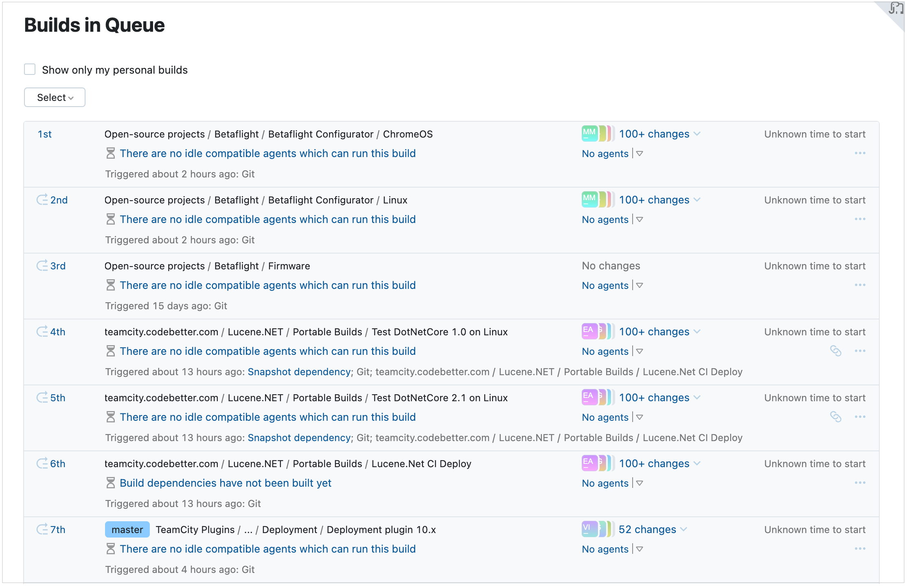Click dependency chain icon on 4th build
This screenshot has width=907, height=588.
click(x=835, y=351)
